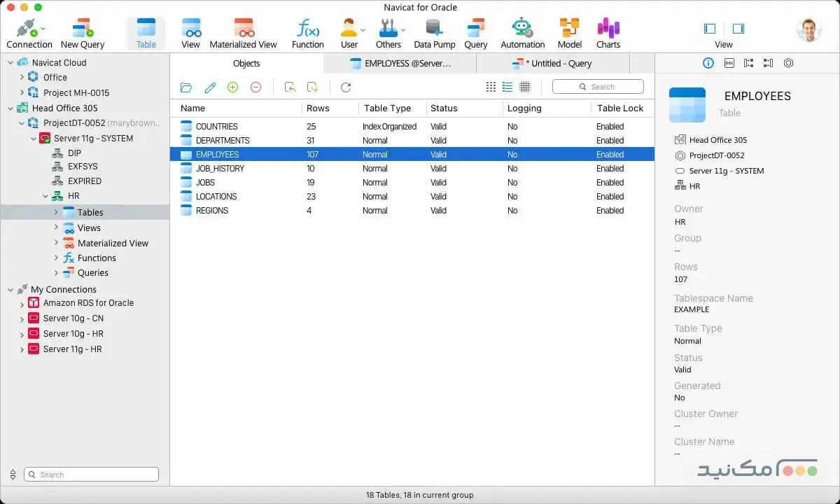
Task: Design the selected table with the pencil icon
Action: click(x=209, y=87)
